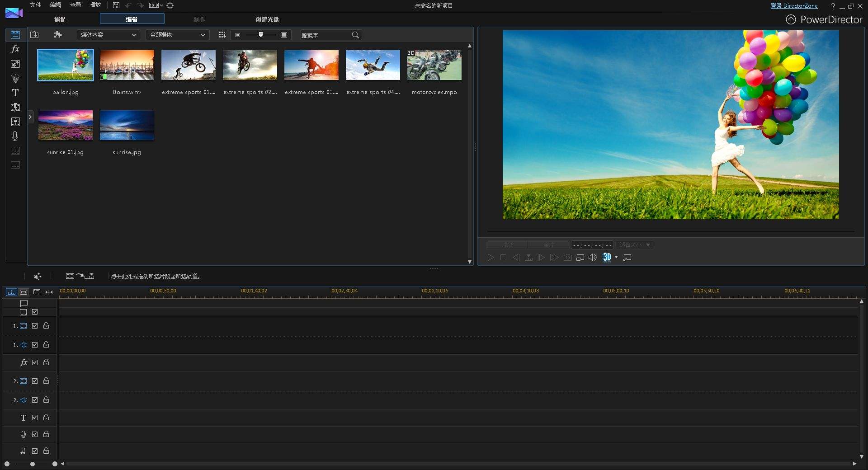Open the 全部媒体 filter dropdown
This screenshot has height=470, width=868.
(x=178, y=35)
